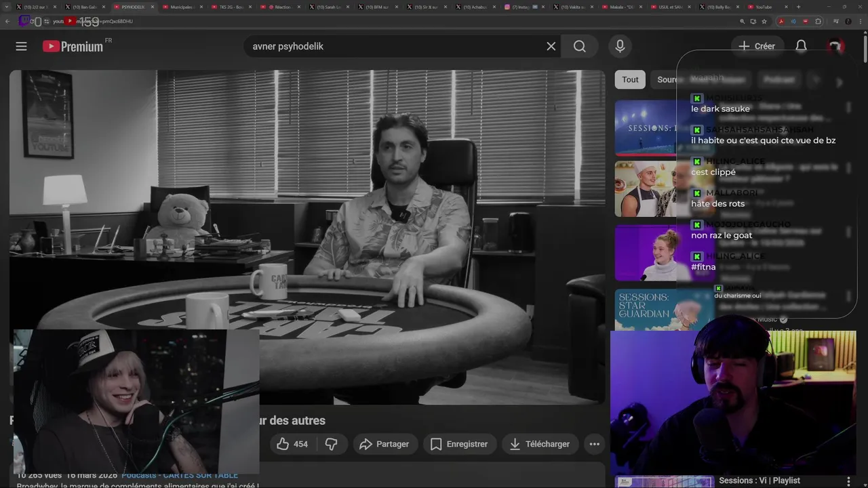Open Chrome three-dot menu
Image resolution: width=868 pixels, height=488 pixels.
click(x=861, y=21)
